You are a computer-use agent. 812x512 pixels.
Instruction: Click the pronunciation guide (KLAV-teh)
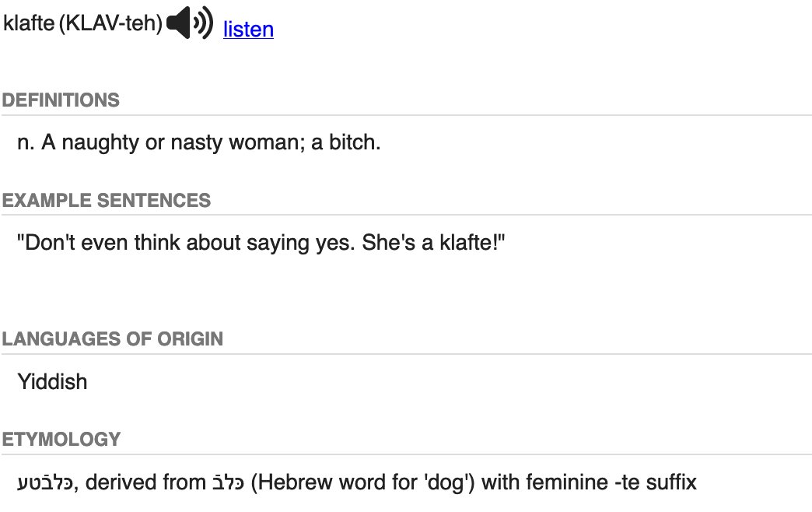tap(110, 23)
